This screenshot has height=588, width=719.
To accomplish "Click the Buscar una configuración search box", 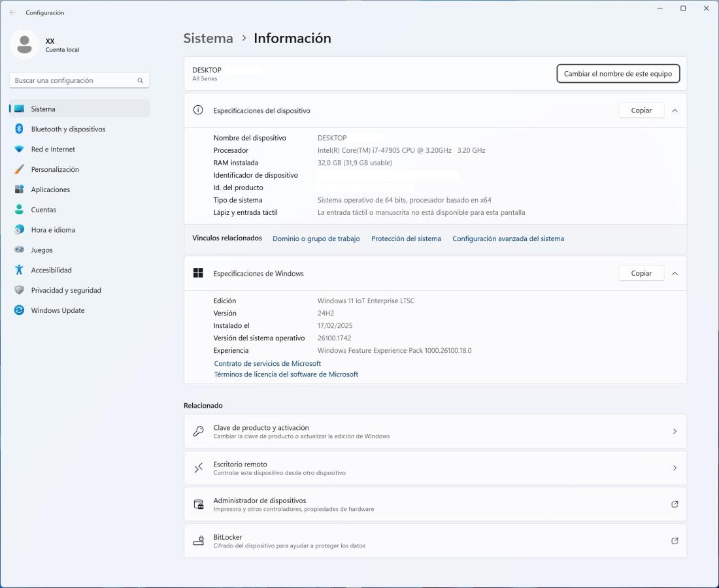I will [75, 80].
